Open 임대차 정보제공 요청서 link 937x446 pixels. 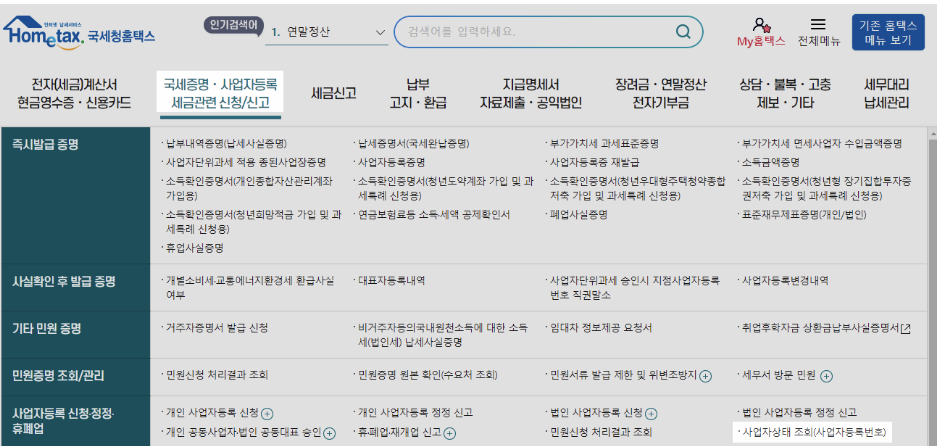tap(601, 328)
